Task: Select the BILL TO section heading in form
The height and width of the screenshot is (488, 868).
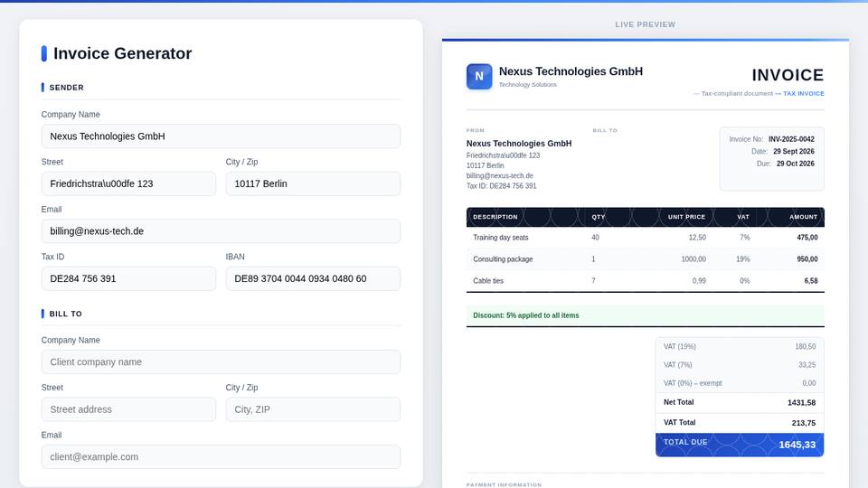Action: point(65,314)
